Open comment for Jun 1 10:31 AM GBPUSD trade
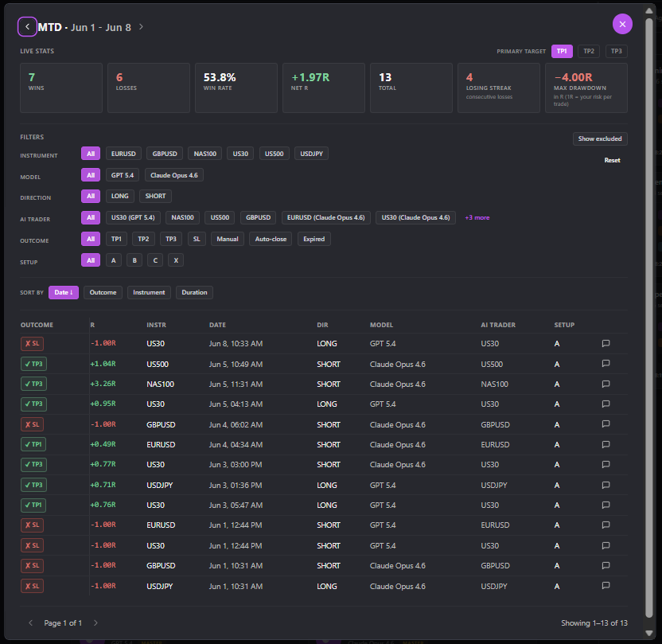This screenshot has width=662, height=644. pos(606,565)
